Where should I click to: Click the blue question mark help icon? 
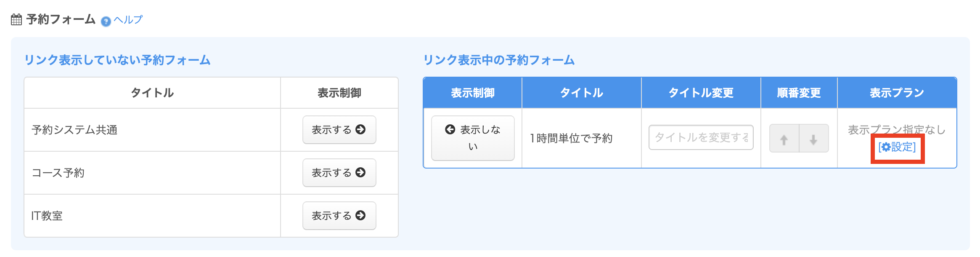click(106, 21)
